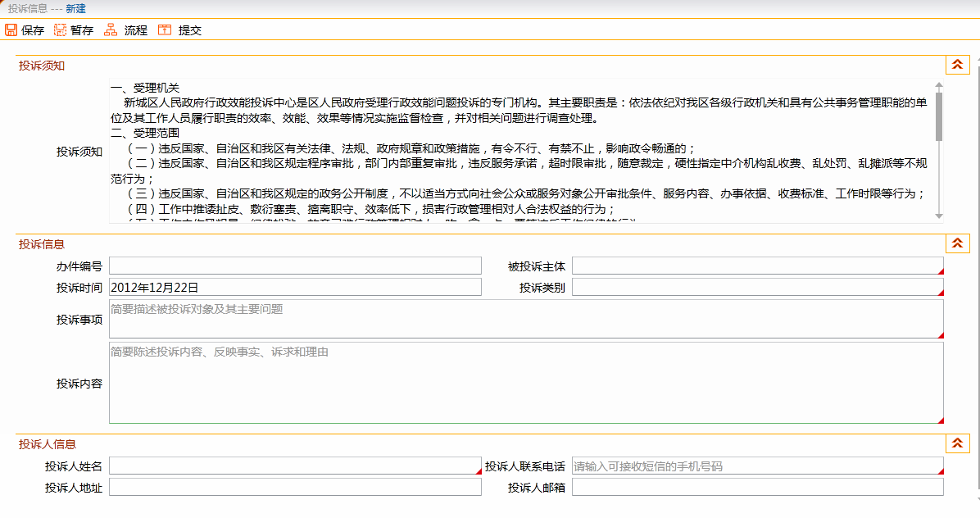980x518 pixels.
Task: Collapse the 投诉信息 section
Action: point(957,243)
